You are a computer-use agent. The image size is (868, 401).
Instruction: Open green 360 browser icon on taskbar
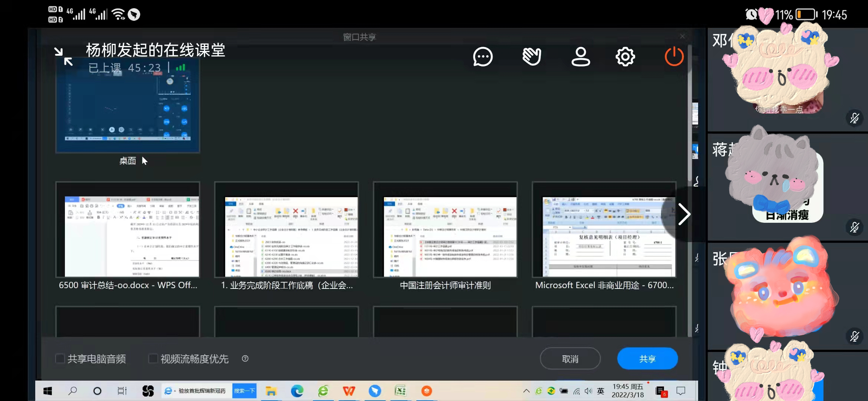click(x=323, y=391)
